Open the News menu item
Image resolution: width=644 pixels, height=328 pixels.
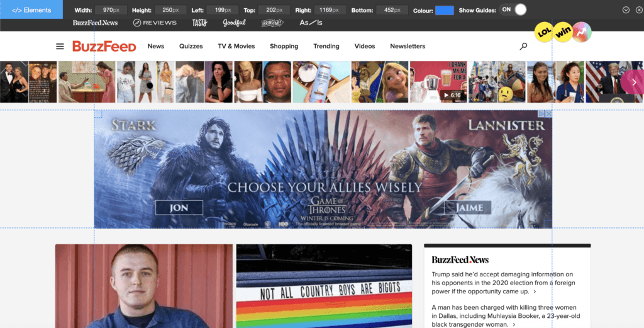pyautogui.click(x=156, y=46)
